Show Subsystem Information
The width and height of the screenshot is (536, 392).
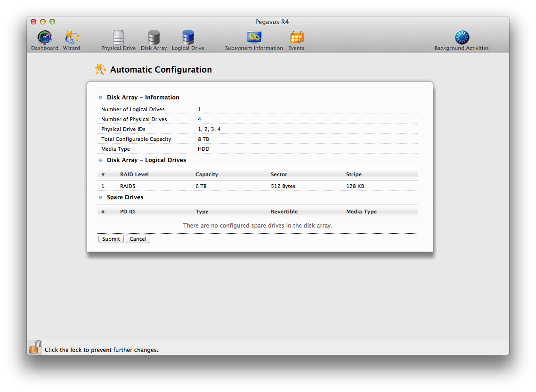coord(254,40)
